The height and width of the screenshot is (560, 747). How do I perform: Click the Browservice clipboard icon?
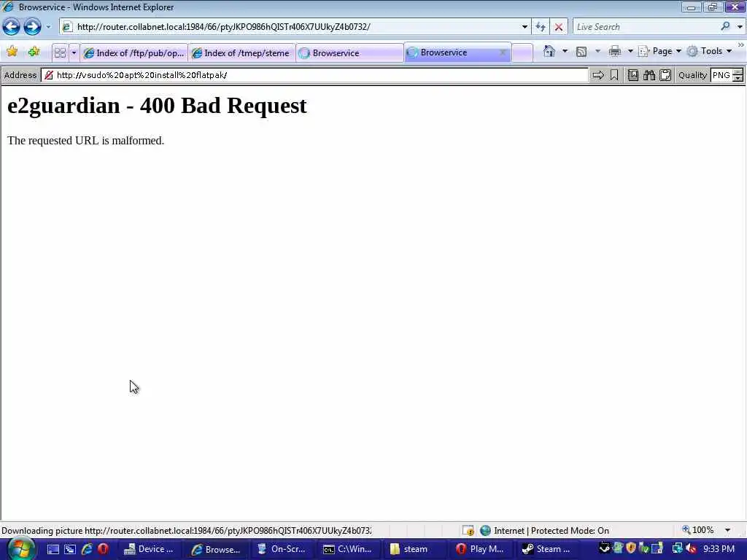pyautogui.click(x=665, y=75)
